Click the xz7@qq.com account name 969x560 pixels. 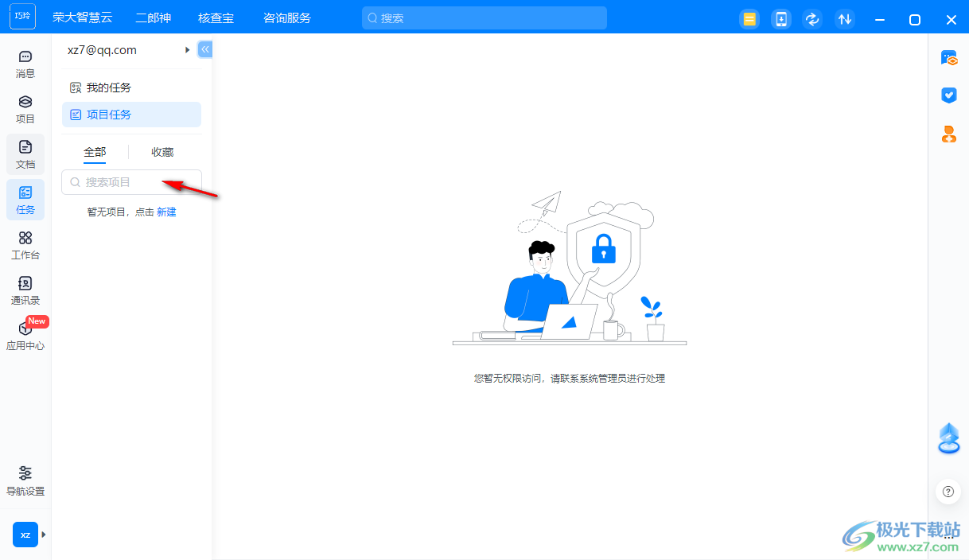102,50
